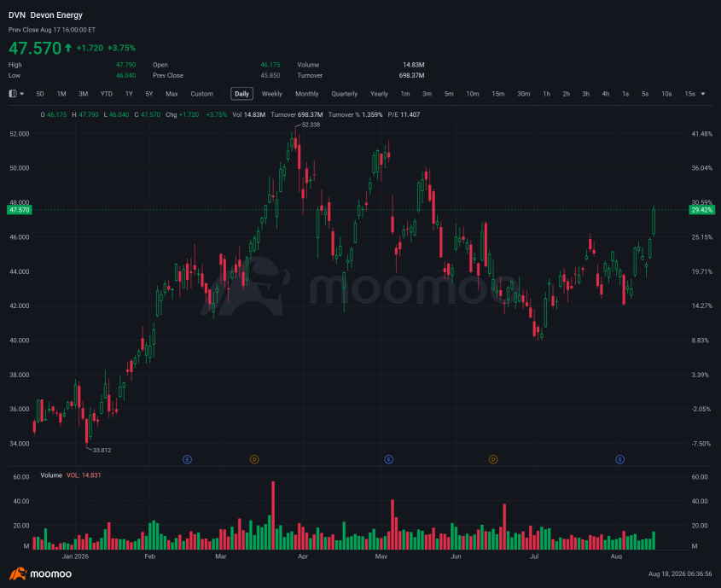The width and height of the screenshot is (721, 588).
Task: Switch to Monthly candles
Action: point(306,94)
